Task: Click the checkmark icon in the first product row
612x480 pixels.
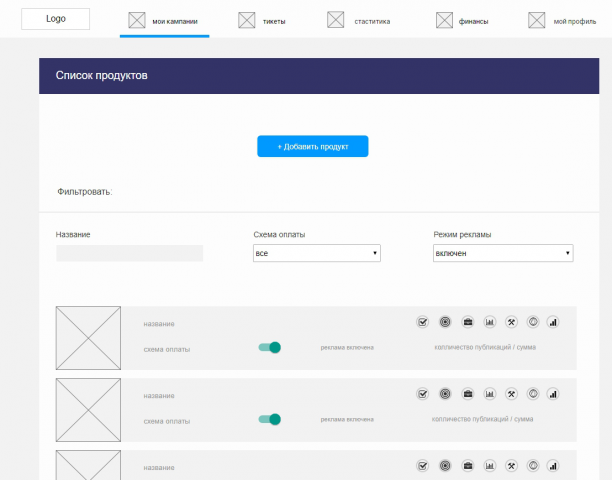Action: (x=422, y=322)
